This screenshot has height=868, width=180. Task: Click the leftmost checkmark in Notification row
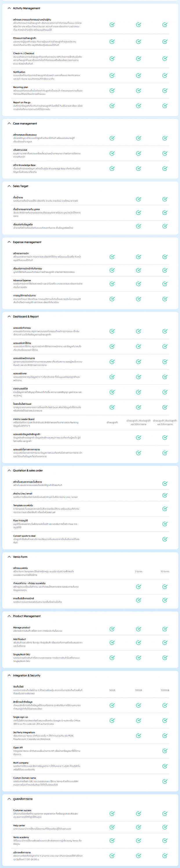click(112, 76)
